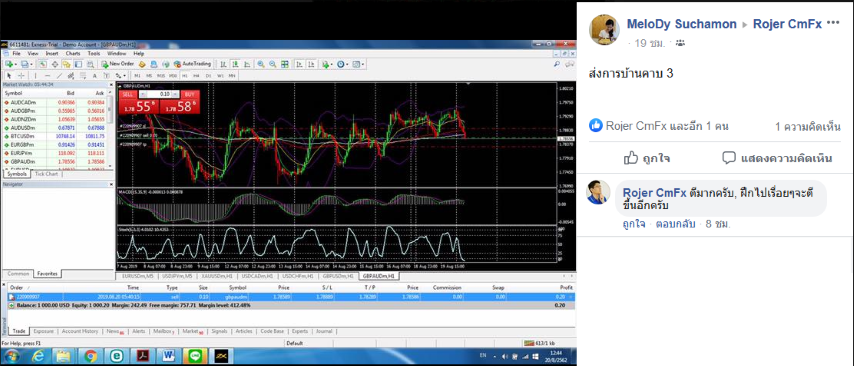Viewport: 854px width, 366px height.
Task: Open the LINE app in taskbar
Action: click(193, 356)
